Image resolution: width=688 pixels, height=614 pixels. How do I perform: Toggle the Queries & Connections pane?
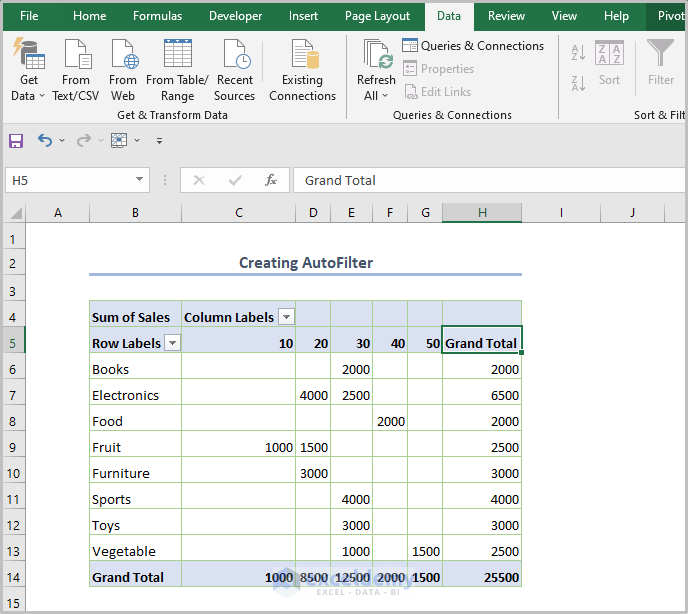(x=473, y=46)
